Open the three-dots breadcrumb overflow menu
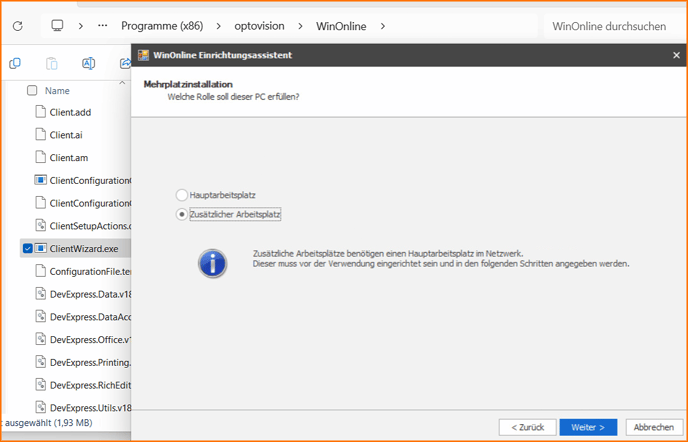 pyautogui.click(x=103, y=25)
